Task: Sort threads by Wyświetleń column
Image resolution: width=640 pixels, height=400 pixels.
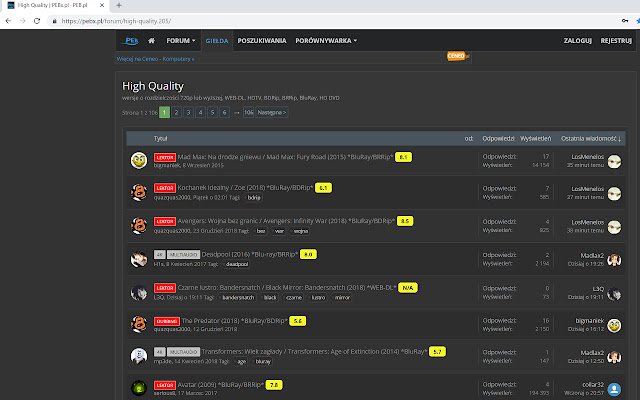Action: pos(536,138)
